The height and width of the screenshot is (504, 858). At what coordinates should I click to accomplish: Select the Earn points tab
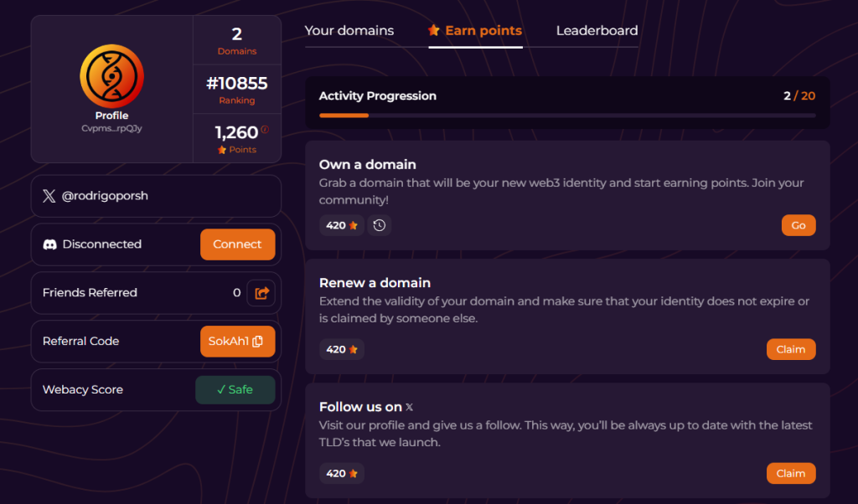[483, 30]
